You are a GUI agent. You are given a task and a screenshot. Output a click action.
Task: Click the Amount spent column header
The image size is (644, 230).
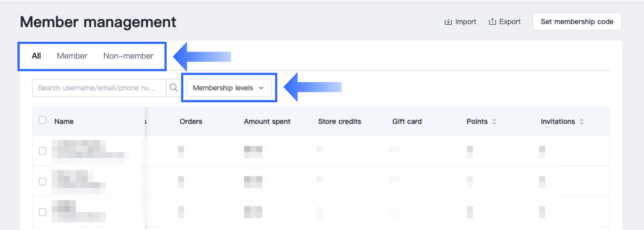click(267, 122)
